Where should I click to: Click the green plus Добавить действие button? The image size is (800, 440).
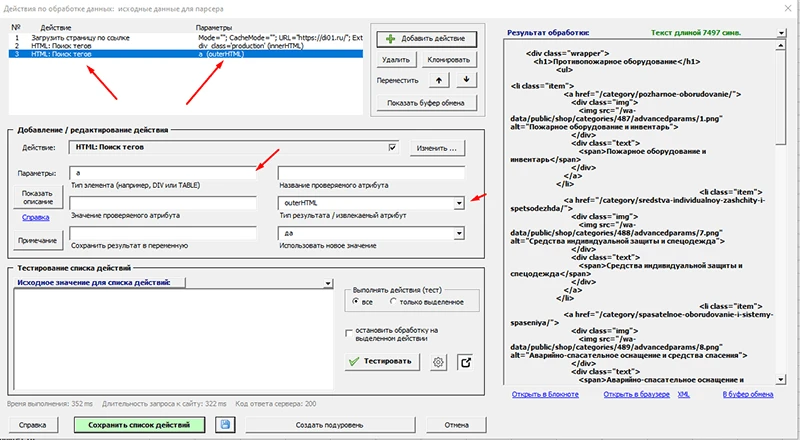(427, 39)
